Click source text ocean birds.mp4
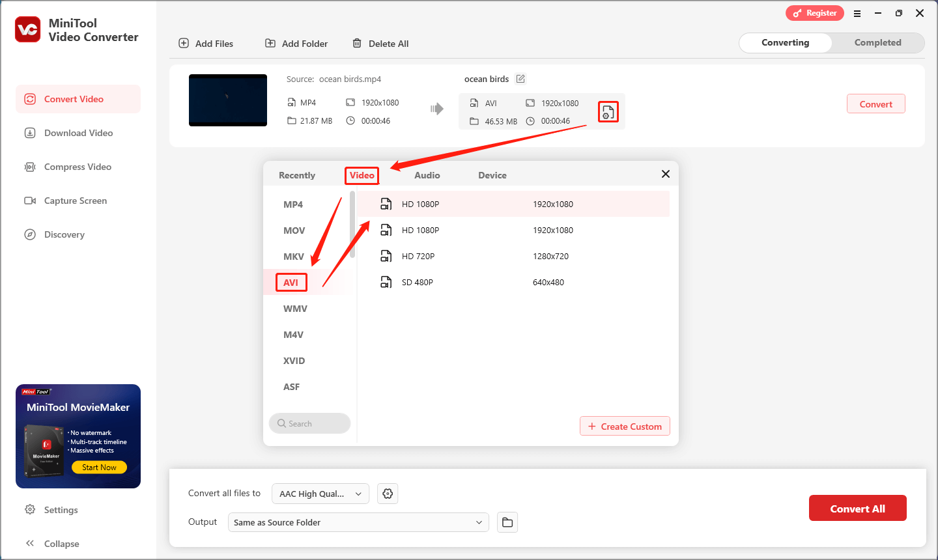 click(x=350, y=79)
